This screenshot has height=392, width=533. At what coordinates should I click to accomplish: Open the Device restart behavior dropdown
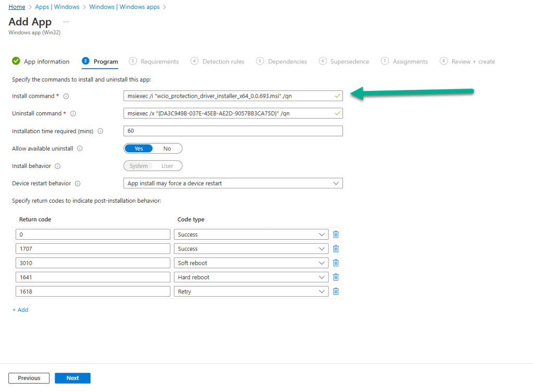click(x=233, y=184)
